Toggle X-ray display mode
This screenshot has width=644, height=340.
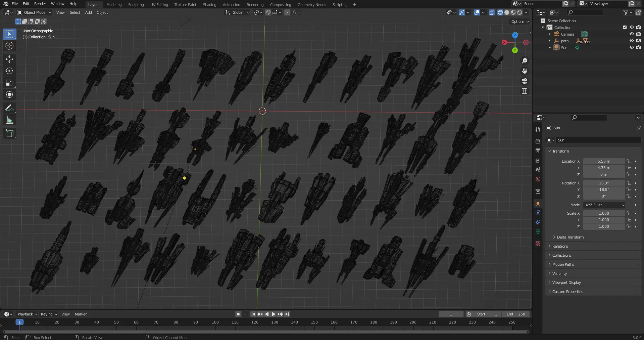point(492,12)
